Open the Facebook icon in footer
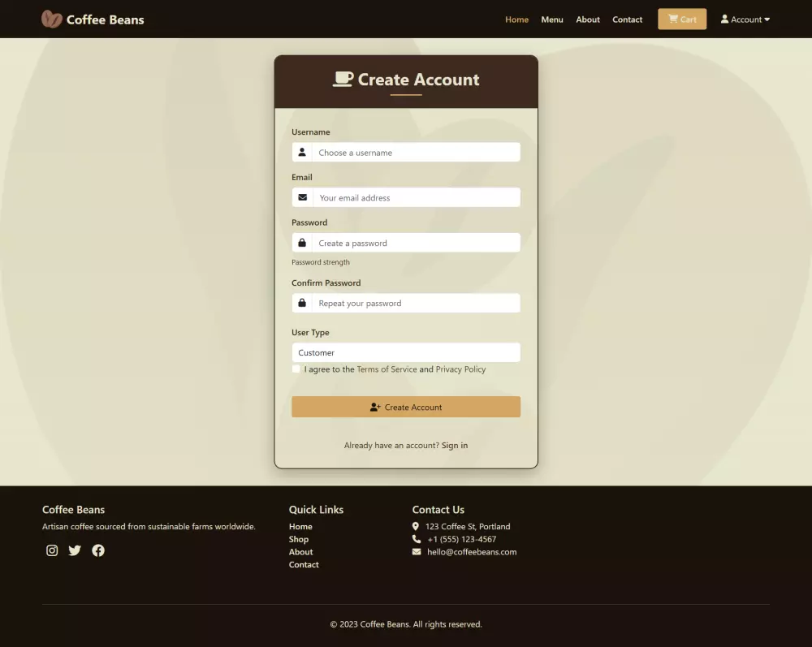 point(98,550)
